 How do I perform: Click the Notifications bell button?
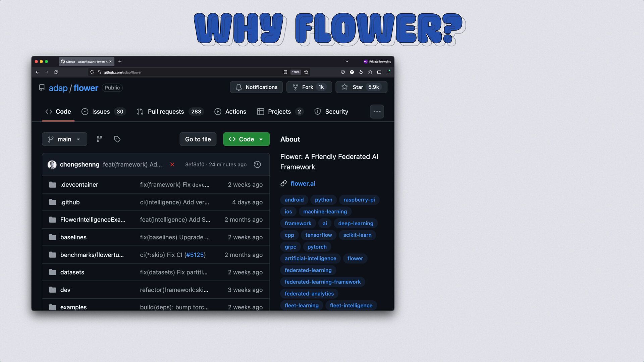pos(256,87)
